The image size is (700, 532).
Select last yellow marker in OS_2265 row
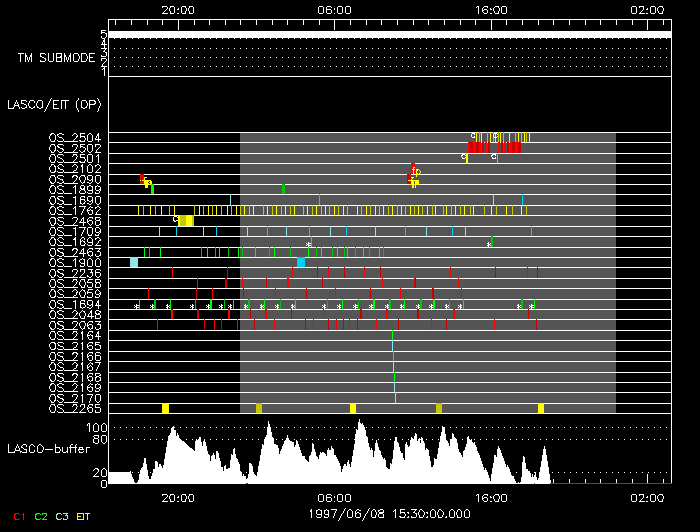pyautogui.click(x=541, y=408)
